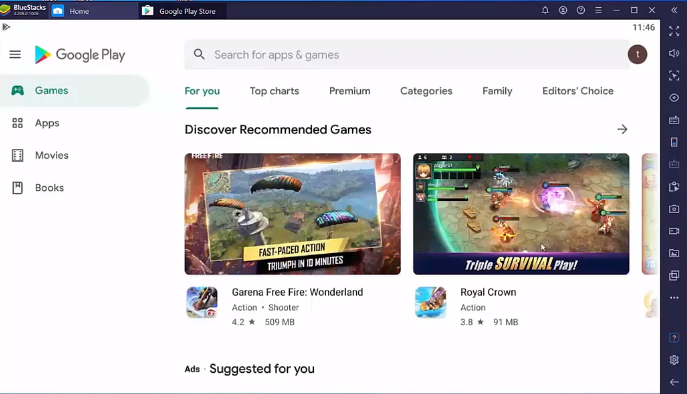Image resolution: width=687 pixels, height=394 pixels.
Task: Open BlueStacks title bar menu icon
Action: 598,10
